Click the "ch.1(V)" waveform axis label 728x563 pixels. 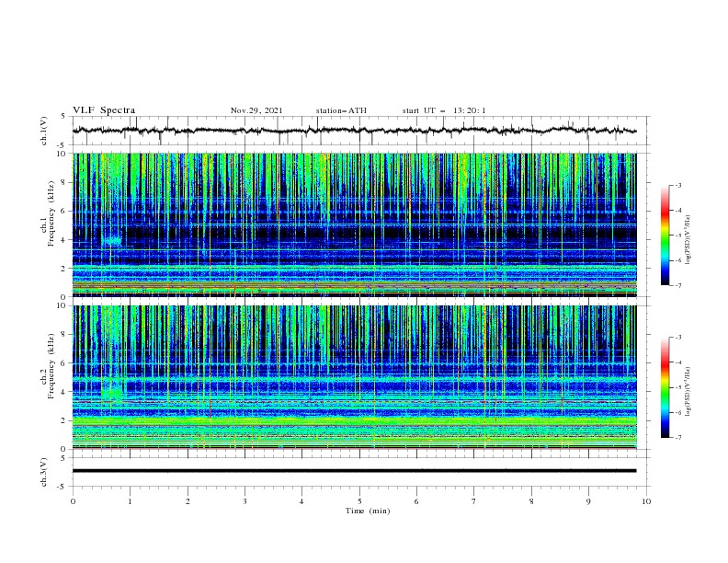(x=44, y=131)
